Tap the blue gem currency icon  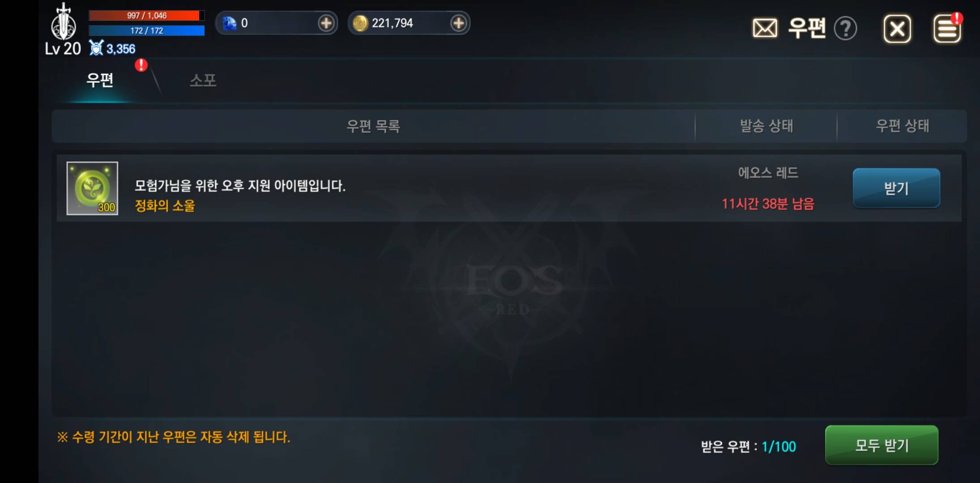click(x=230, y=23)
